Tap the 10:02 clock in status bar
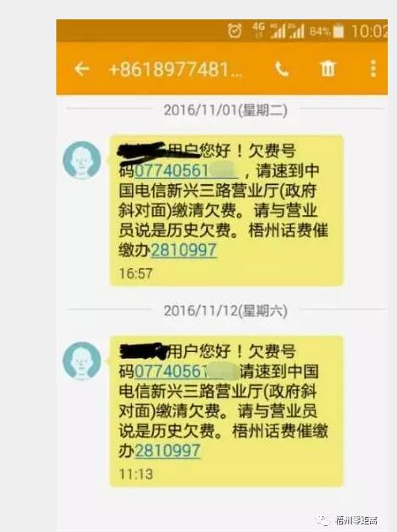Screen dimensions: 397x532 pyautogui.click(x=369, y=31)
